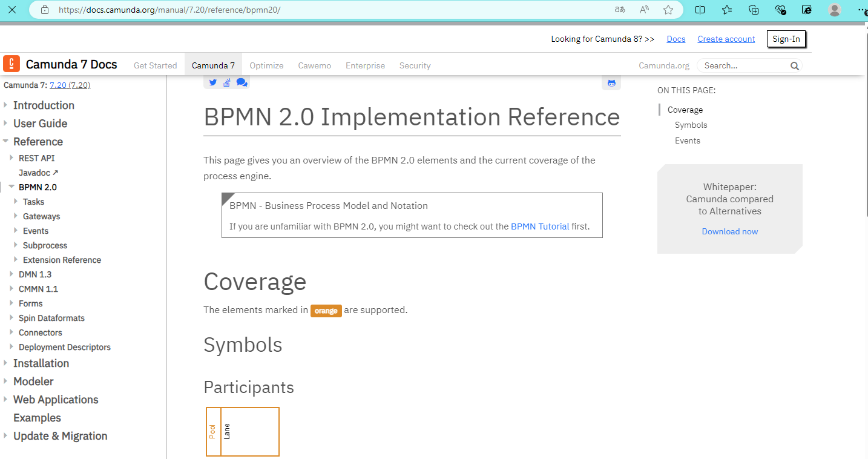Viewport: 868px width, 459px height.
Task: Open Browser essentials heart icon
Action: (x=780, y=10)
